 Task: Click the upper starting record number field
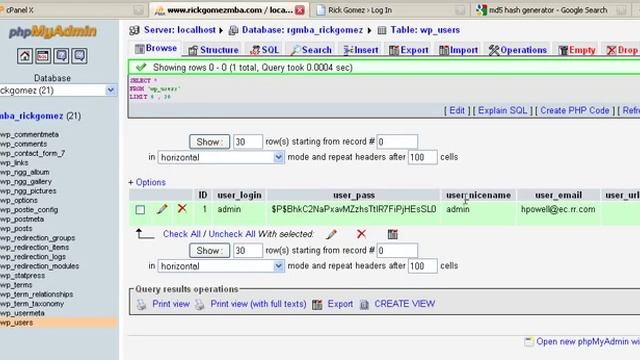coord(397,142)
